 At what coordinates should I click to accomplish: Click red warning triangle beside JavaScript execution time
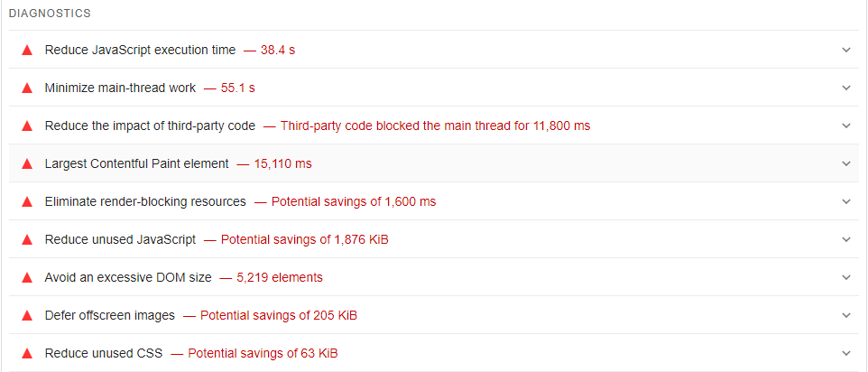[27, 50]
